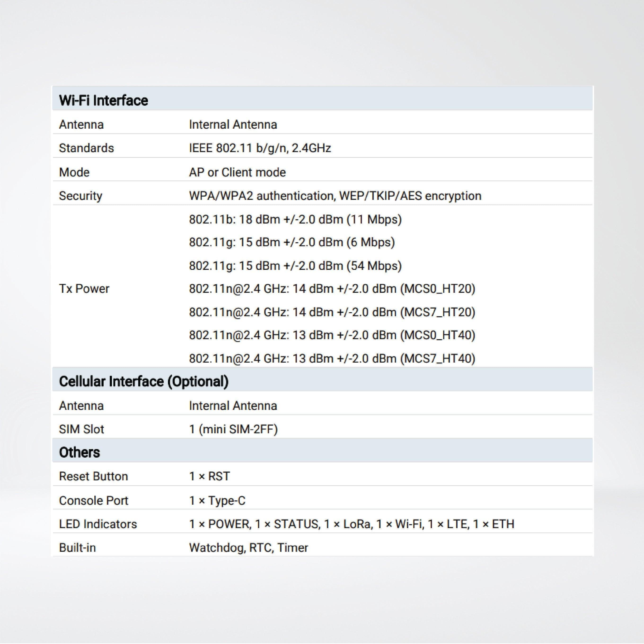Select the Internal Antenna value text
Image resolution: width=644 pixels, height=644 pixels.
[233, 124]
